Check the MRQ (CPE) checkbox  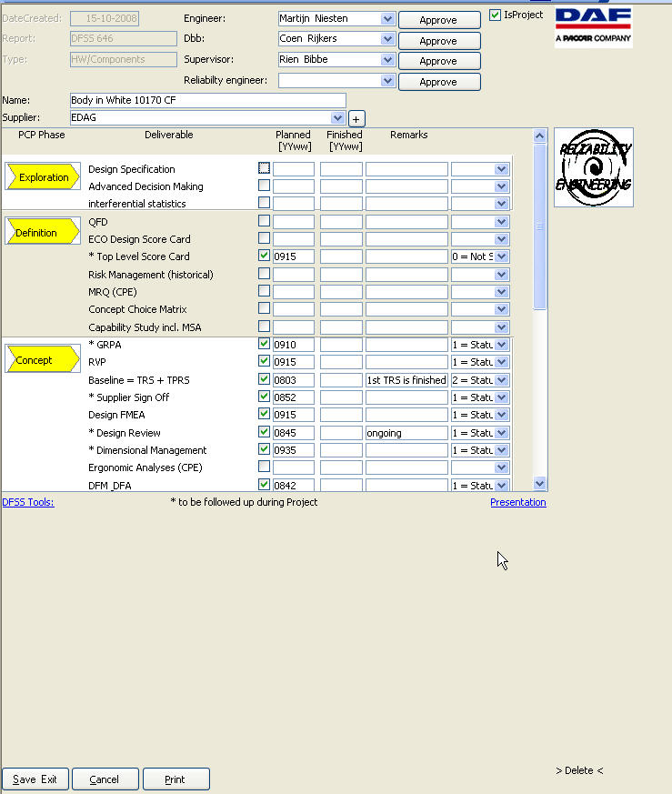pyautogui.click(x=264, y=291)
